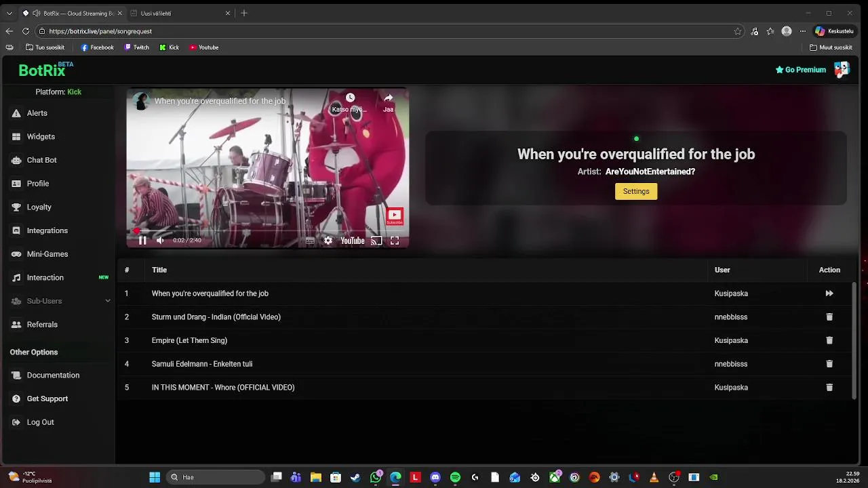Click the Windows taskbar search box
The height and width of the screenshot is (488, 868).
click(x=215, y=477)
